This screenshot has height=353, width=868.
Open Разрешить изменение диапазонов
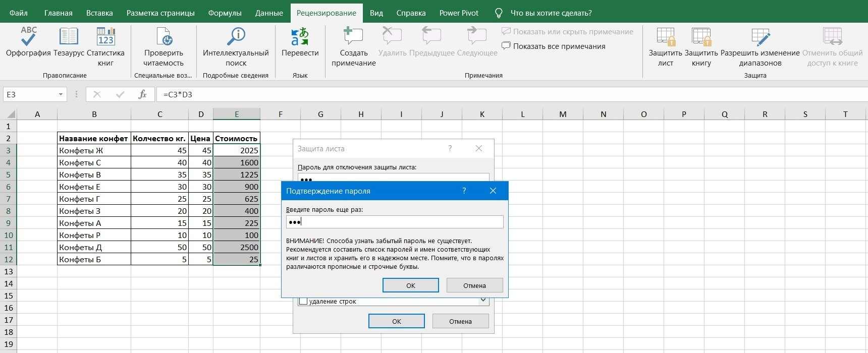(760, 38)
